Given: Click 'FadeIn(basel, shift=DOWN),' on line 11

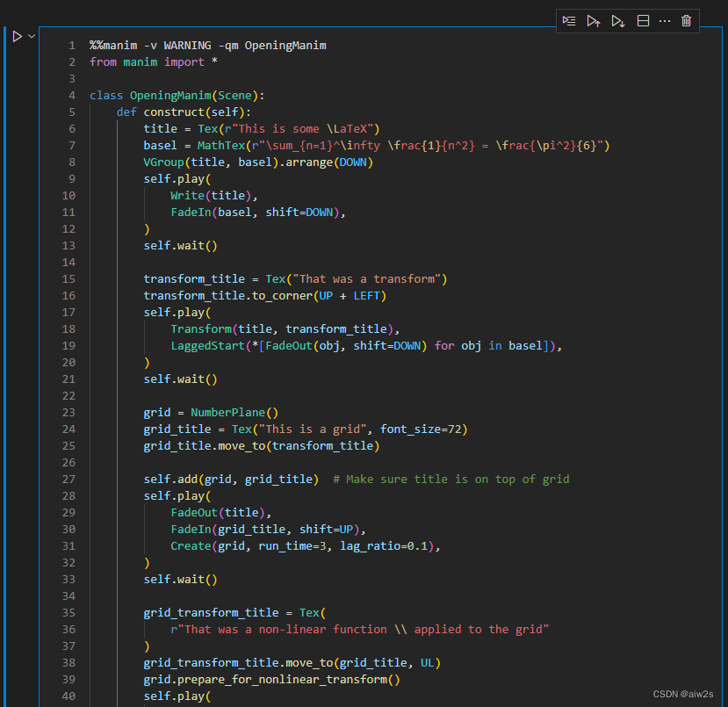Looking at the screenshot, I should [x=258, y=213].
